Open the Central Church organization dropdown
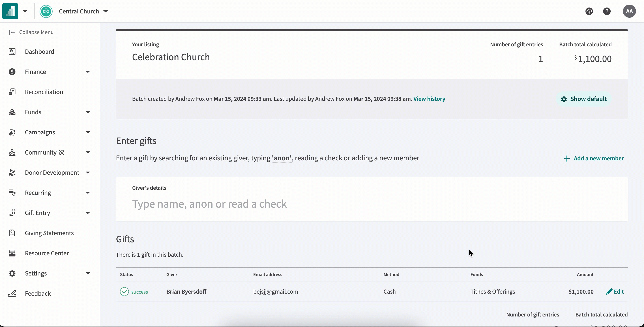This screenshot has height=327, width=644. [x=105, y=11]
